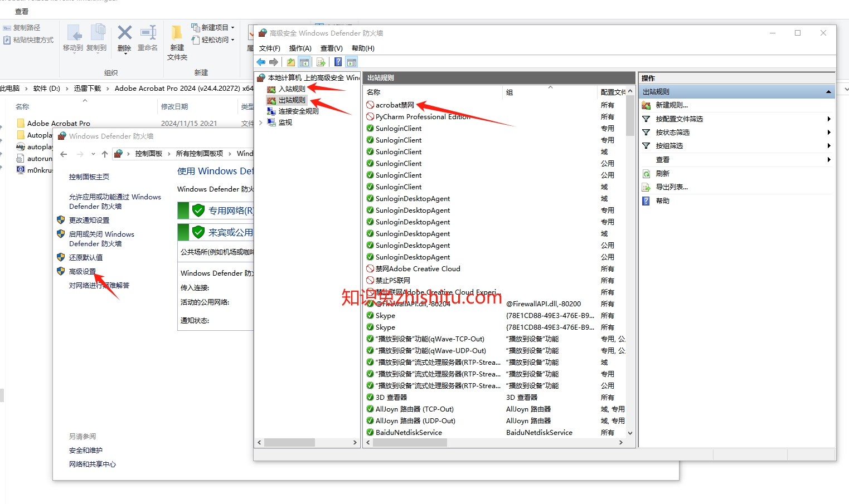Click 复制路径 in Explorer ribbon
The width and height of the screenshot is (849, 504).
tap(22, 28)
